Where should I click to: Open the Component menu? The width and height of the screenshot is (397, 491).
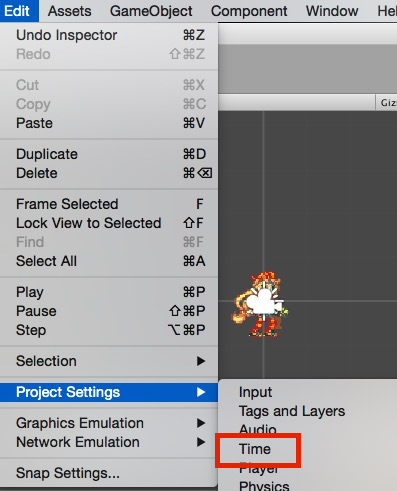249,11
